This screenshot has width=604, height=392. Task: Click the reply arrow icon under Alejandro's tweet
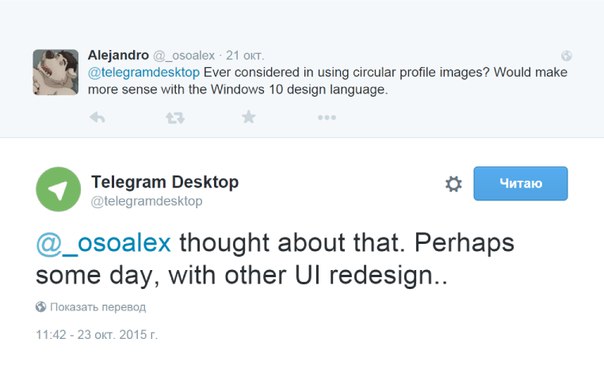pyautogui.click(x=97, y=117)
